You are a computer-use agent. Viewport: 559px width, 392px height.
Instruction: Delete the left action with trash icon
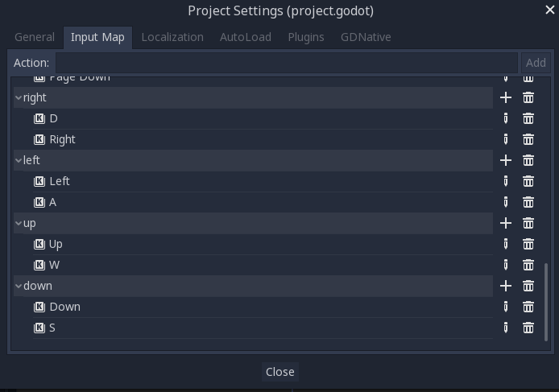tap(528, 160)
